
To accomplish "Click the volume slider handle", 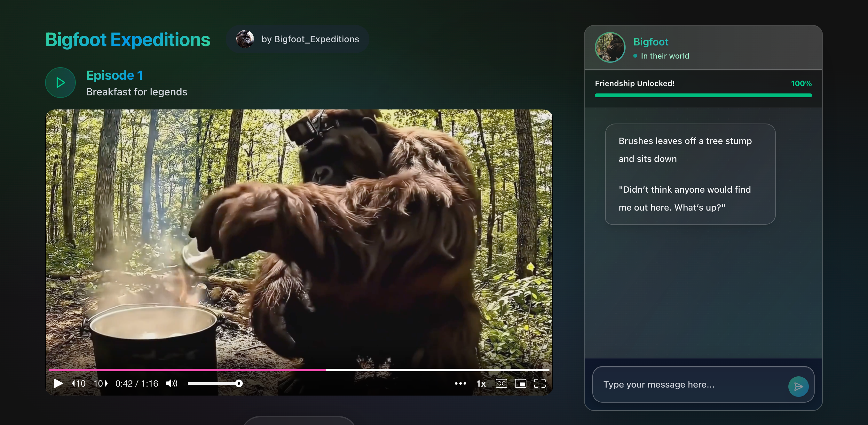I will (239, 383).
